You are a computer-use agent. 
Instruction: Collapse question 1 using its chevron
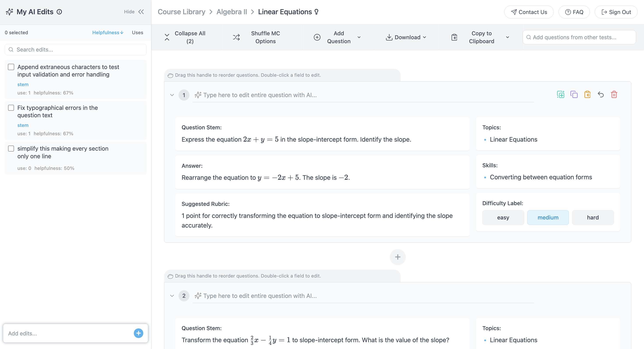click(172, 95)
